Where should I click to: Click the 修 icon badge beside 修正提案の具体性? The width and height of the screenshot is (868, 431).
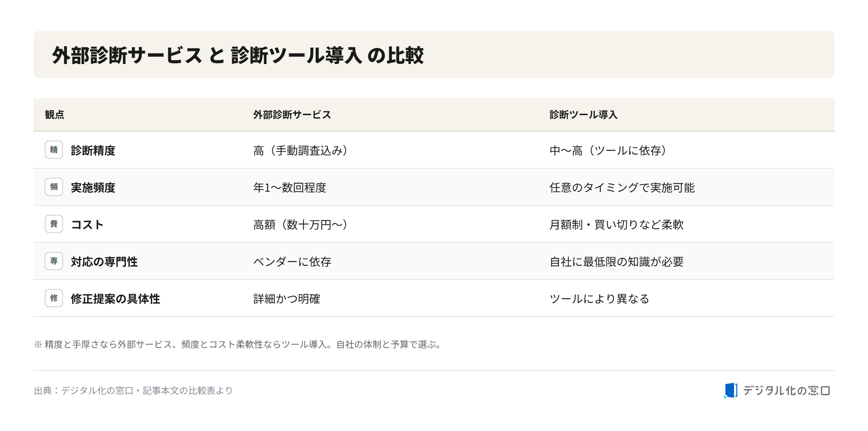(x=54, y=298)
